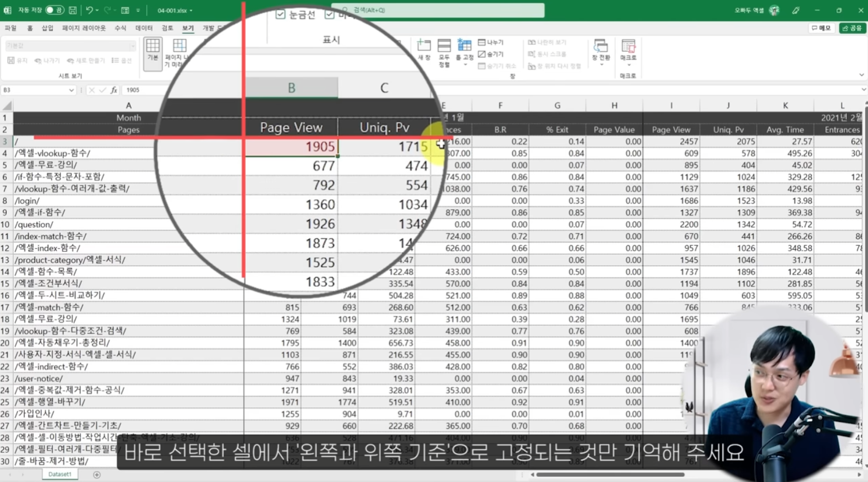Expand the 창 전환 dropdown arrow
This screenshot has width=868, height=482.
(601, 64)
